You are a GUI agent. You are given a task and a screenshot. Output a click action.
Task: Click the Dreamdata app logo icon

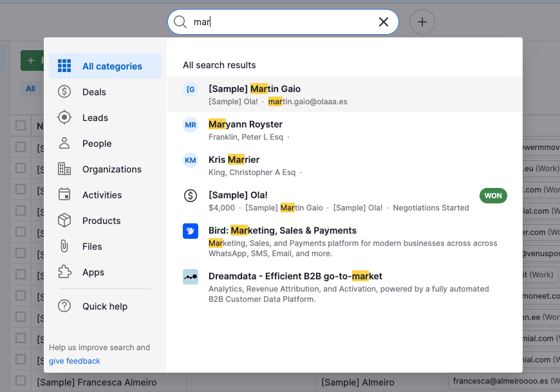(191, 277)
